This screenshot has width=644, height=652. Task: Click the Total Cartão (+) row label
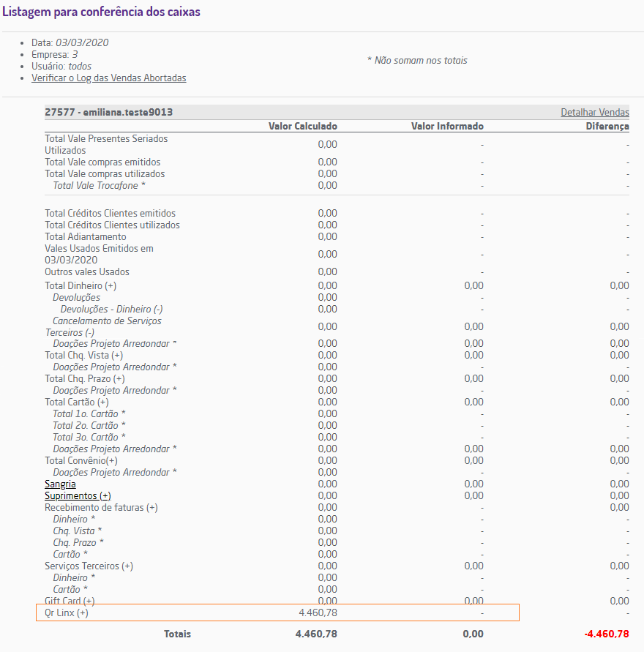[76, 402]
